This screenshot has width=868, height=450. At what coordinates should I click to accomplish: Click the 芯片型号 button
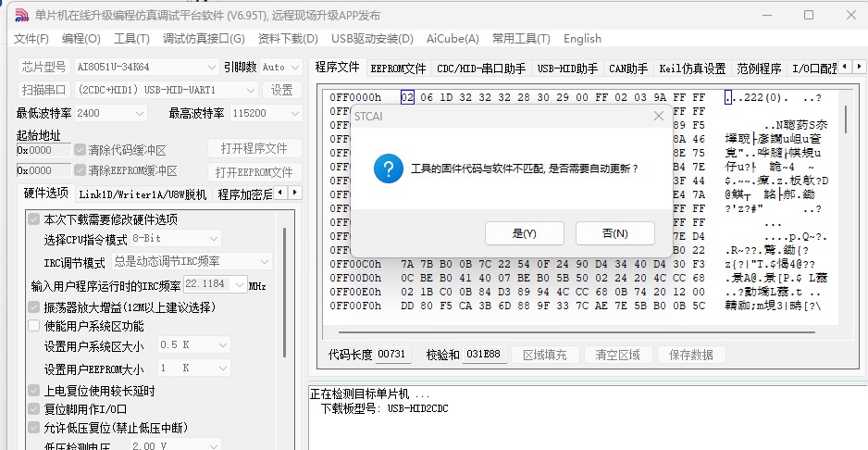43,67
